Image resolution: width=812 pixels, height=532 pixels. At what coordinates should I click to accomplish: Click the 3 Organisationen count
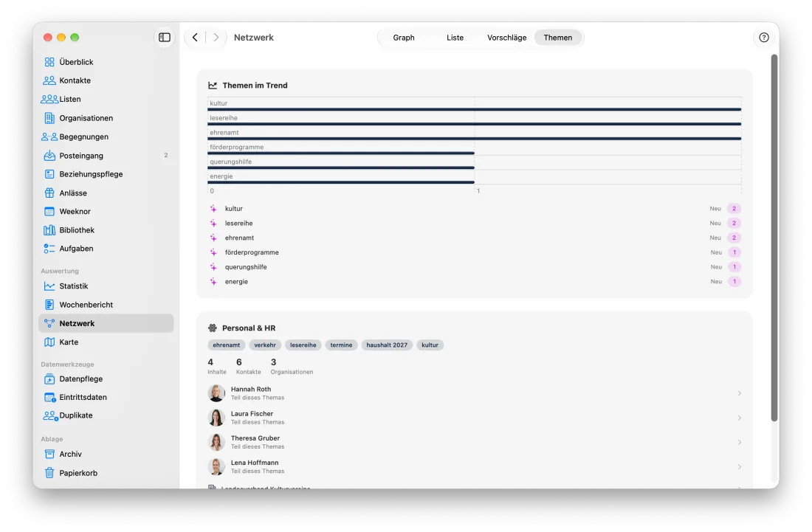292,367
